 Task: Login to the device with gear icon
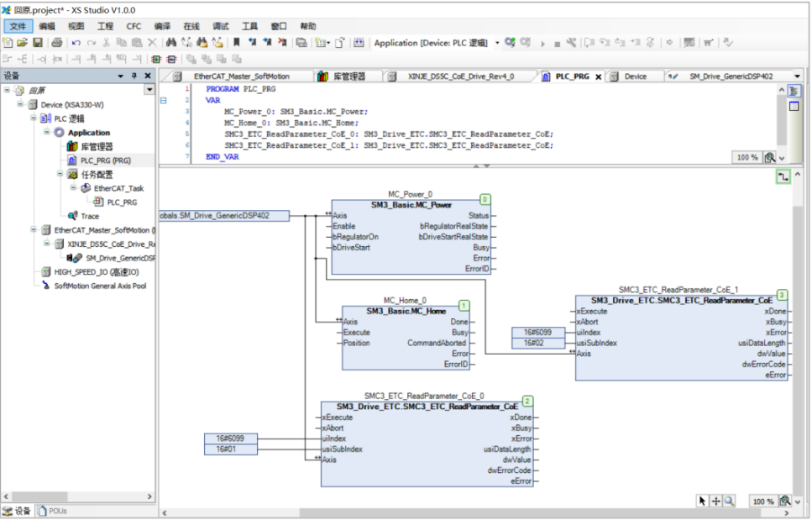pos(510,43)
